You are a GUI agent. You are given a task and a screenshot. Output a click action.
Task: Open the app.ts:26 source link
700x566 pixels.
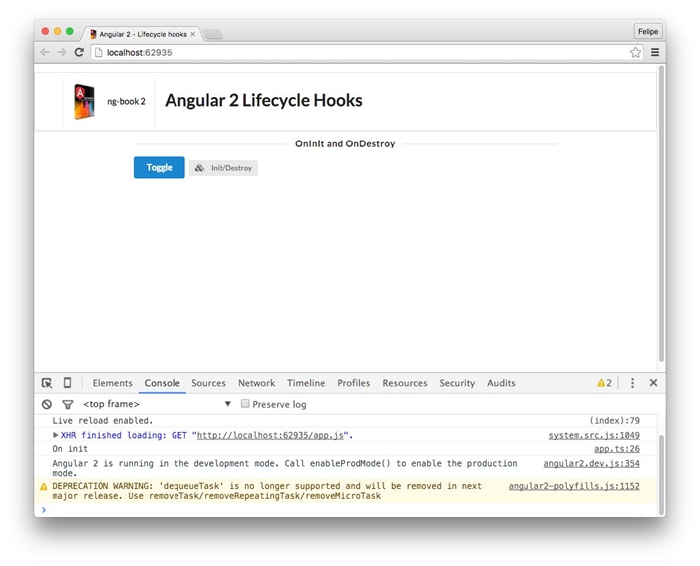coord(616,449)
